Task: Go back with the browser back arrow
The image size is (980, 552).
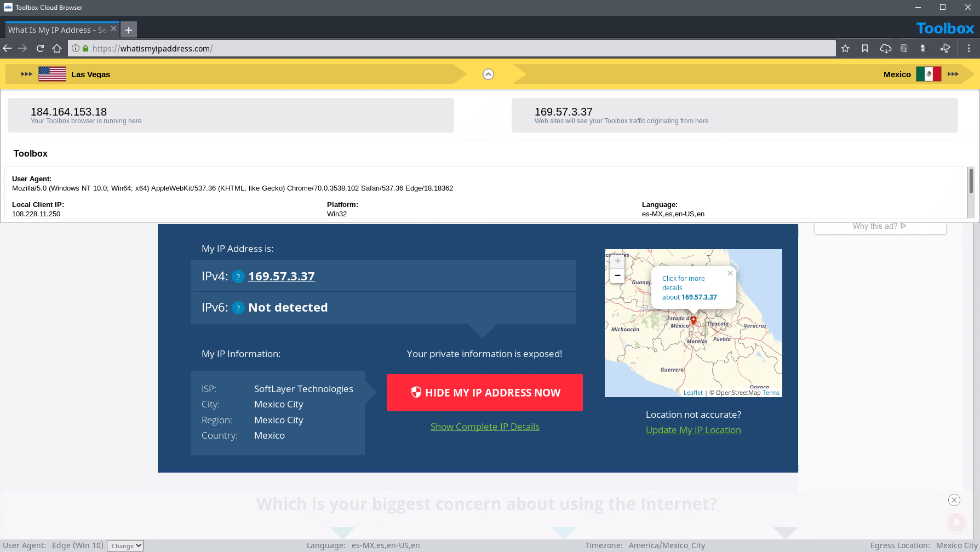Action: (x=7, y=48)
